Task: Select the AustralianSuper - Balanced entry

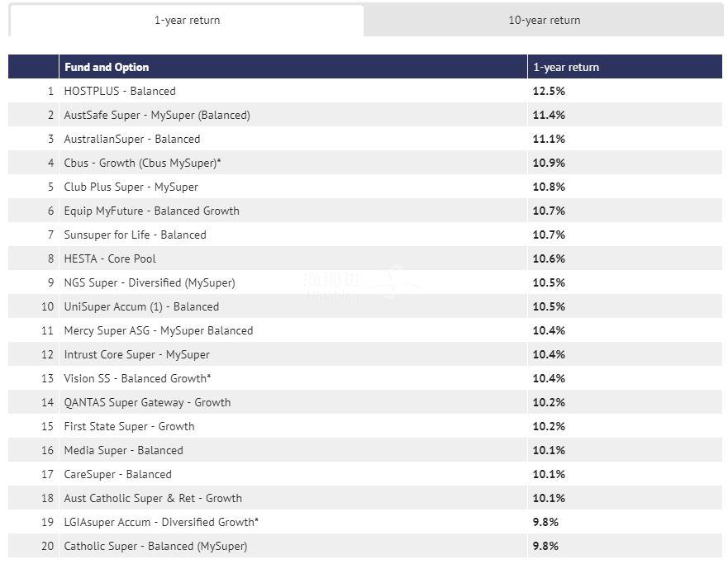Action: point(132,139)
